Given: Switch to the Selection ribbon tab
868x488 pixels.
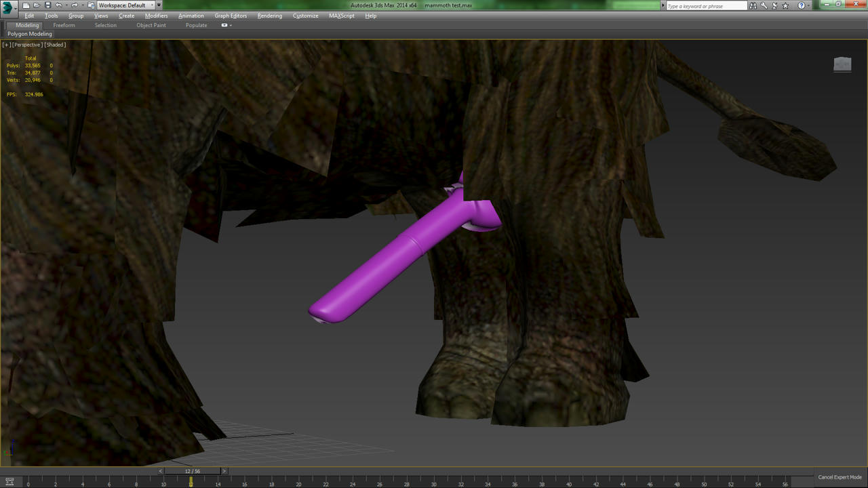Looking at the screenshot, I should pos(106,25).
